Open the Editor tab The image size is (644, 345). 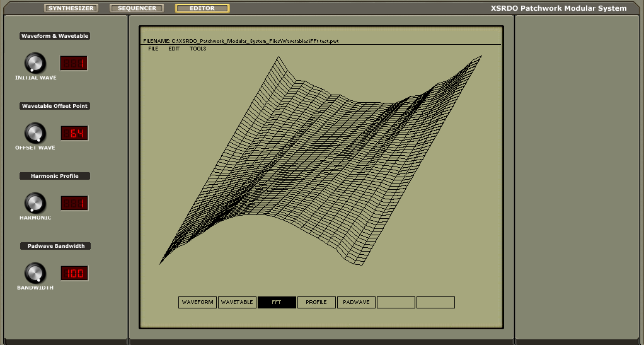(202, 8)
